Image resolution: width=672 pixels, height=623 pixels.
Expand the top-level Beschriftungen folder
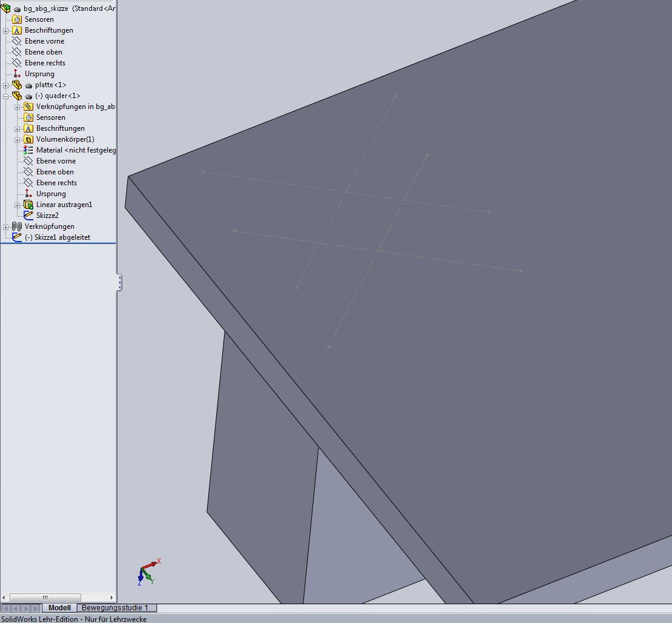pyautogui.click(x=6, y=30)
